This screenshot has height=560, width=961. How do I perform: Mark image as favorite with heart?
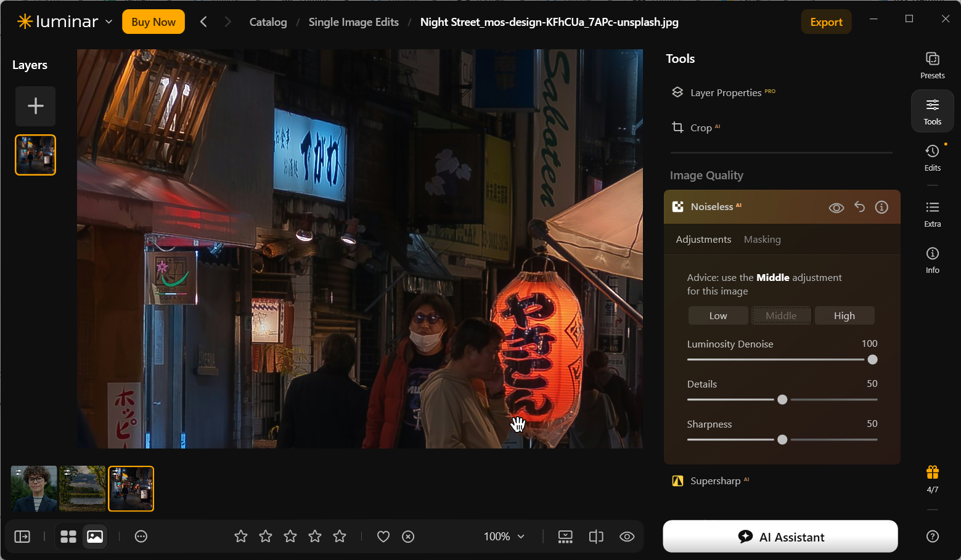tap(383, 537)
